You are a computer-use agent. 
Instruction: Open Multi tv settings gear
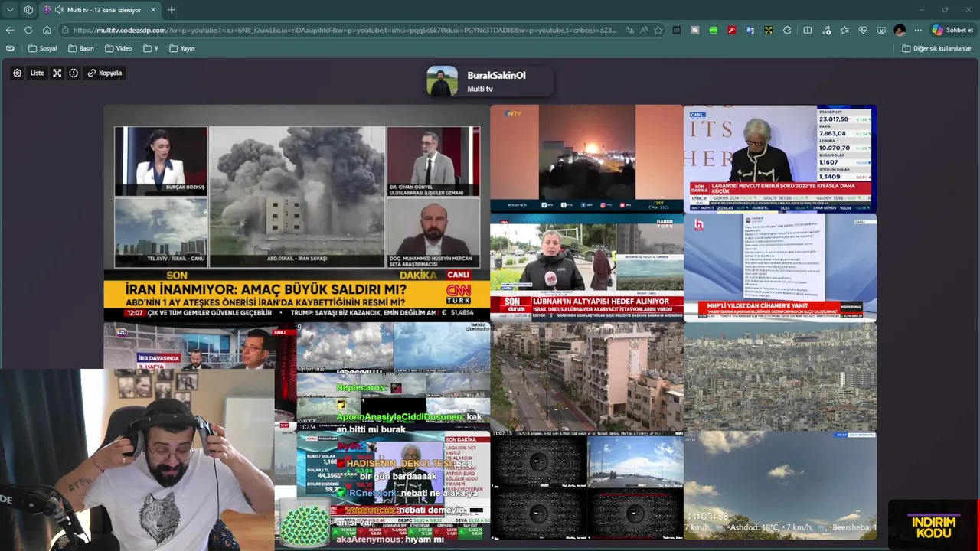coord(18,73)
